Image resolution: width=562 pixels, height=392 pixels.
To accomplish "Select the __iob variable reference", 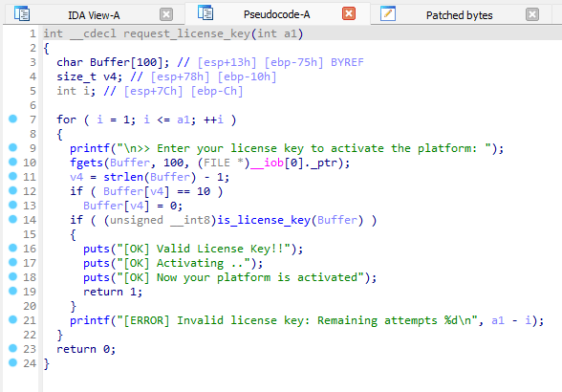I will pyautogui.click(x=267, y=163).
